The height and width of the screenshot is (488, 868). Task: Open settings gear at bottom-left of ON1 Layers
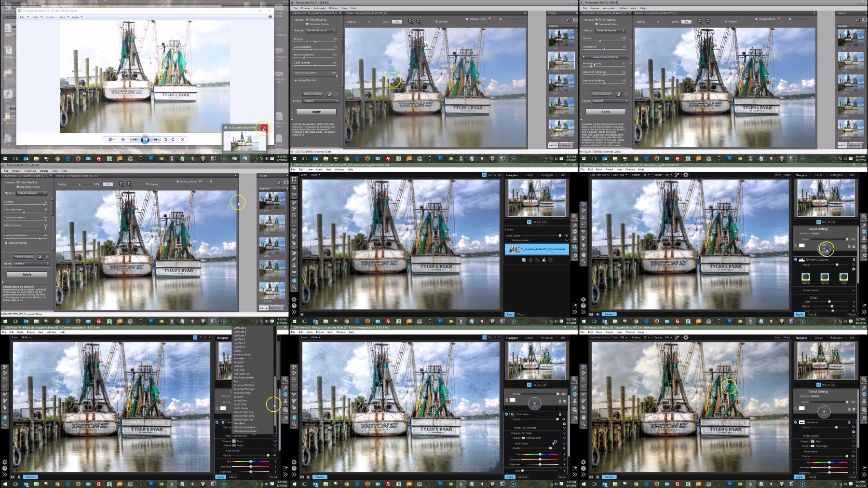[294, 299]
